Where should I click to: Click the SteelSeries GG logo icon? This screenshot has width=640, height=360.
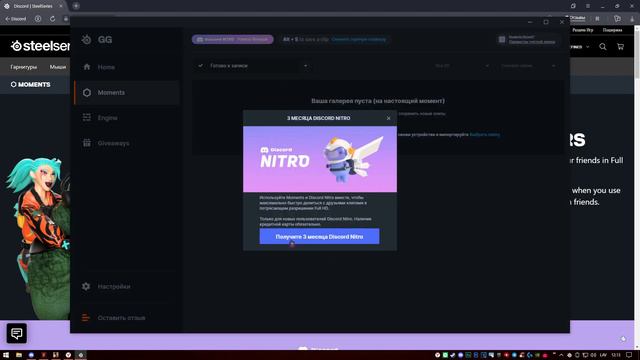[86, 40]
